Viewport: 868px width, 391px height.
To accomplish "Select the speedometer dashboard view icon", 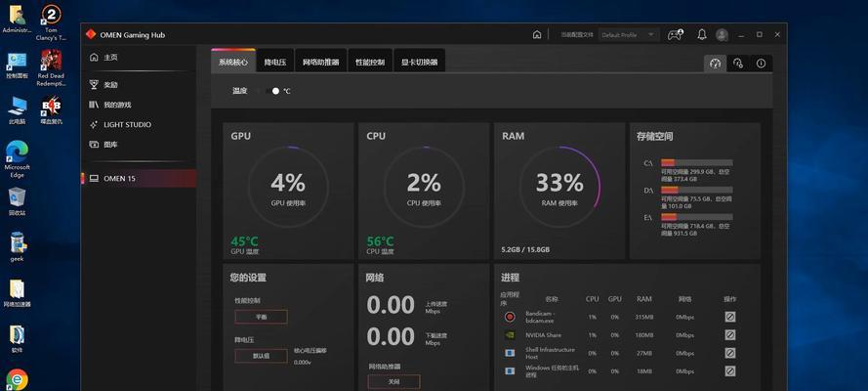I will tap(715, 64).
